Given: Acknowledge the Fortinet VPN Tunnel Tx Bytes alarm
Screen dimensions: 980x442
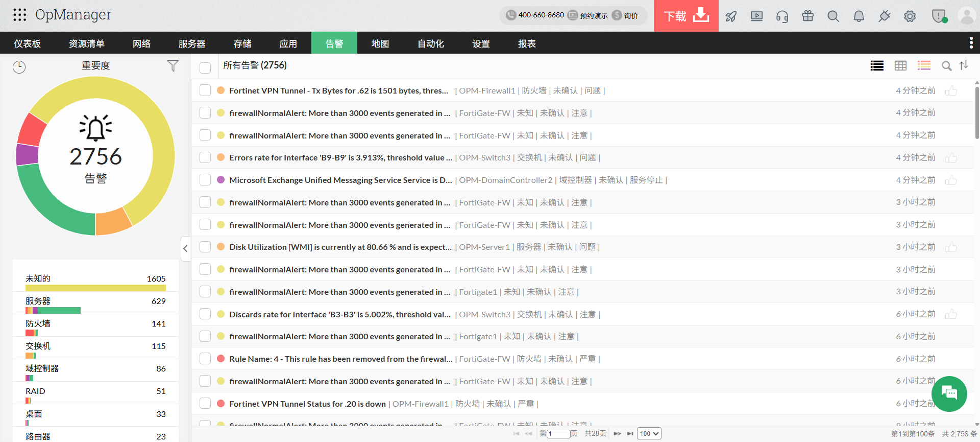Looking at the screenshot, I should (x=951, y=91).
